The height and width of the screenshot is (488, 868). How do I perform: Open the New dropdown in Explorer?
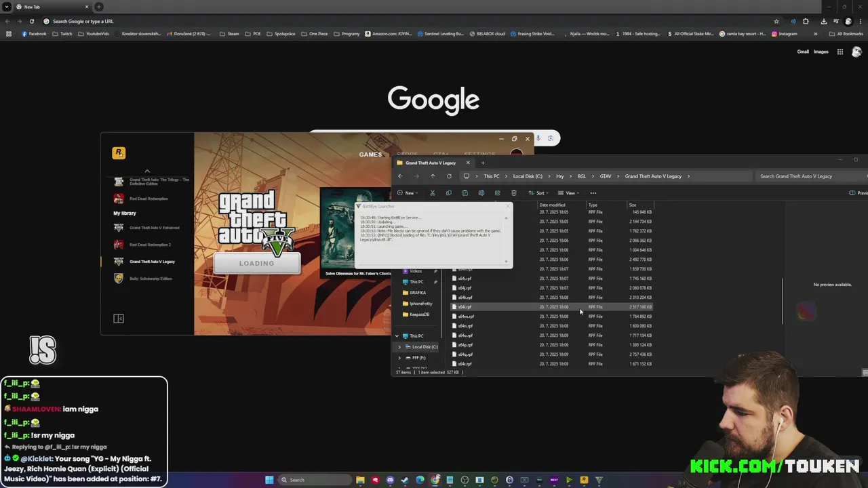(406, 193)
